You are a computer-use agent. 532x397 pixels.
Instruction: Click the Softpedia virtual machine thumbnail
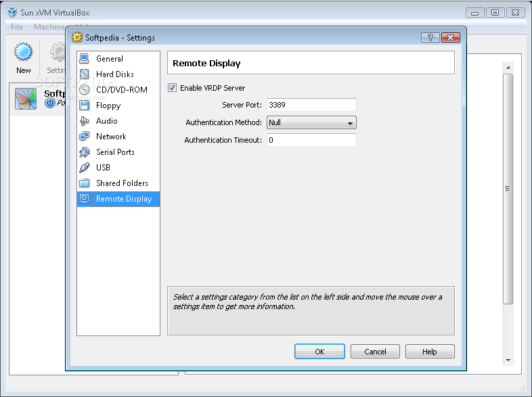(x=26, y=99)
